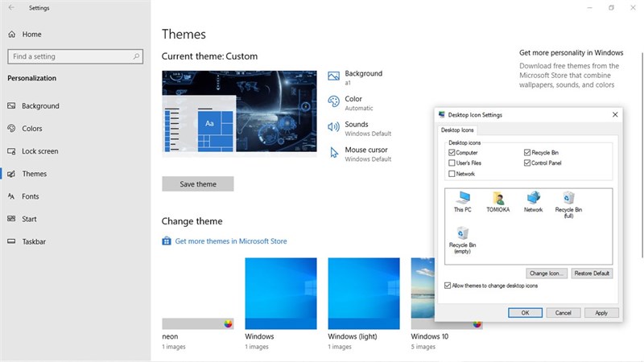Click the Sounds speaker icon
Viewport: 644px width, 362px height.
(333, 127)
